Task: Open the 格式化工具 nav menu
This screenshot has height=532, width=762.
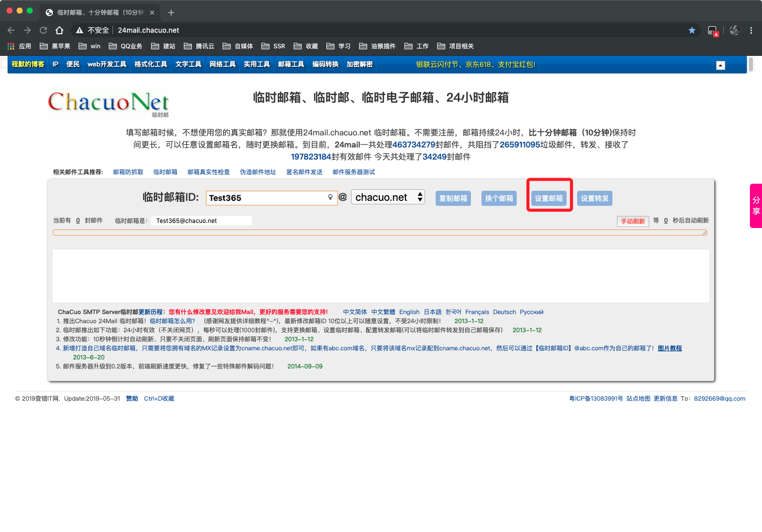Action: pyautogui.click(x=151, y=64)
